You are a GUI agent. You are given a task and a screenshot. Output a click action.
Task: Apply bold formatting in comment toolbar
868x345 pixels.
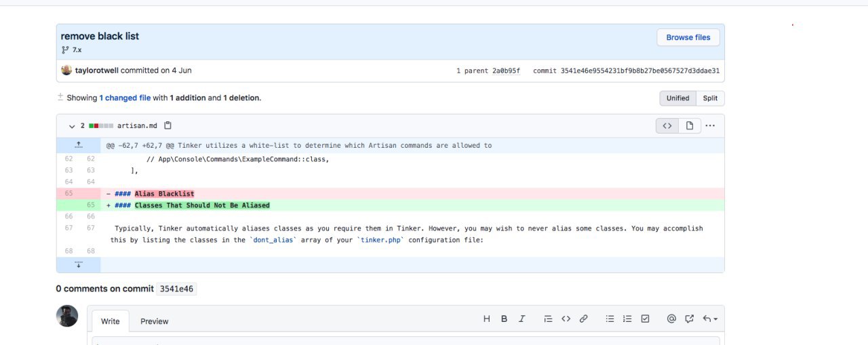click(x=504, y=319)
